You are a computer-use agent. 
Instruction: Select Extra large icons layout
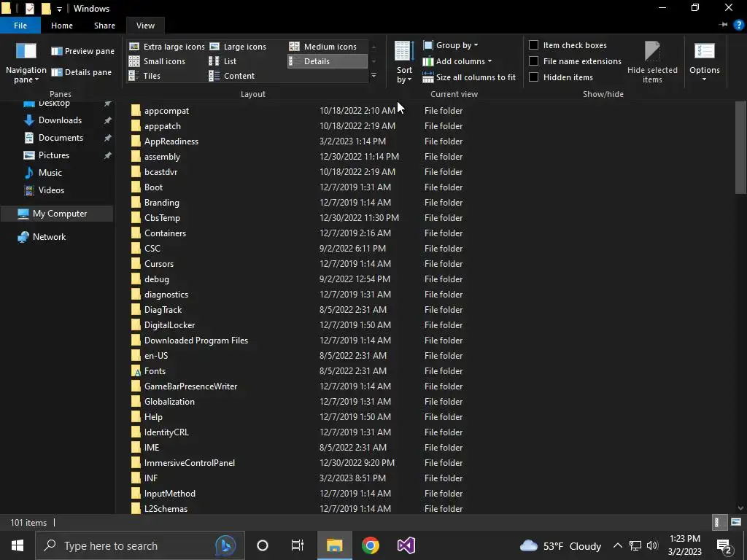(167, 47)
